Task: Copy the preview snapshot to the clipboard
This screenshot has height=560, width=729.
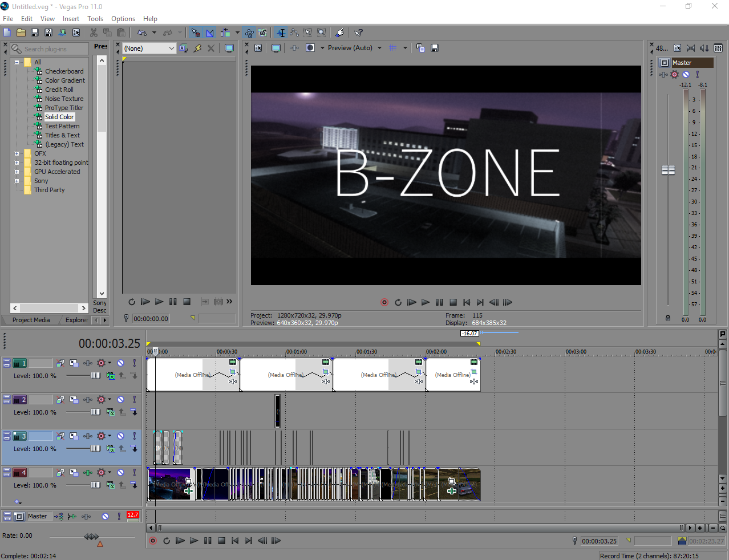Action: [420, 48]
